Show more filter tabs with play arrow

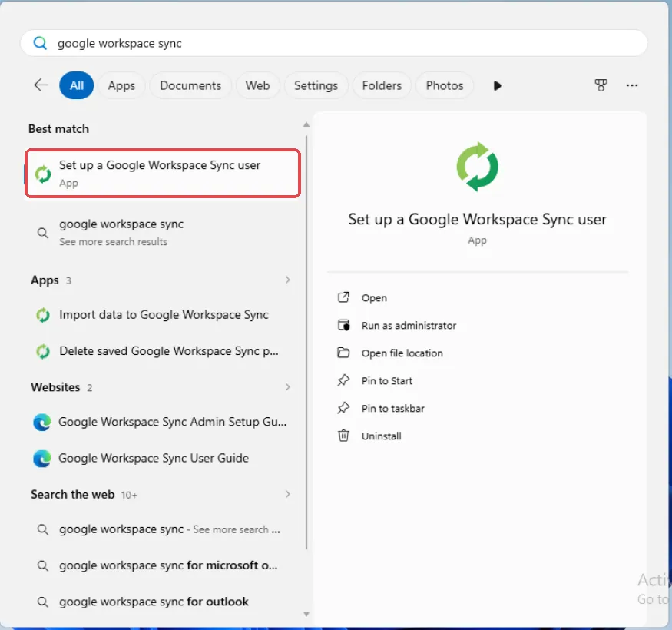pos(497,86)
